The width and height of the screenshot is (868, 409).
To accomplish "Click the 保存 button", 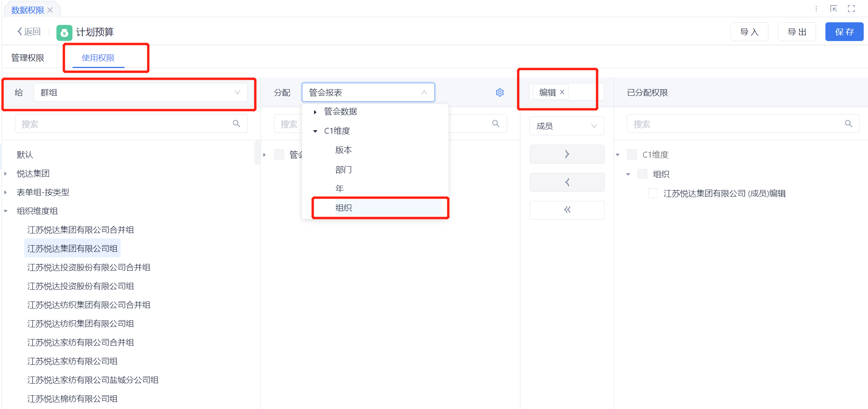I will pyautogui.click(x=844, y=32).
